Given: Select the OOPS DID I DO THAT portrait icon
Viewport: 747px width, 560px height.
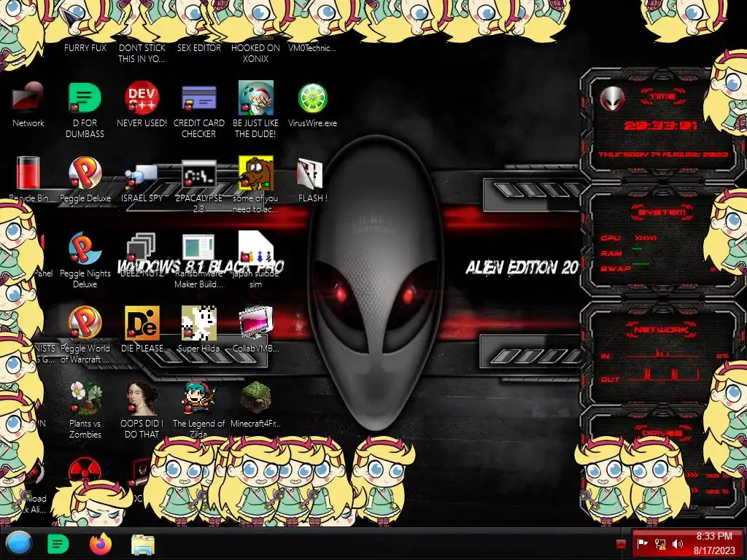Looking at the screenshot, I should 142,397.
